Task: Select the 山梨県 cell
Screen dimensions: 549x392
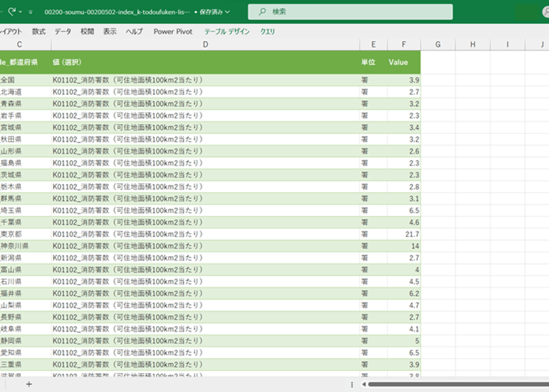Action: 26,305
